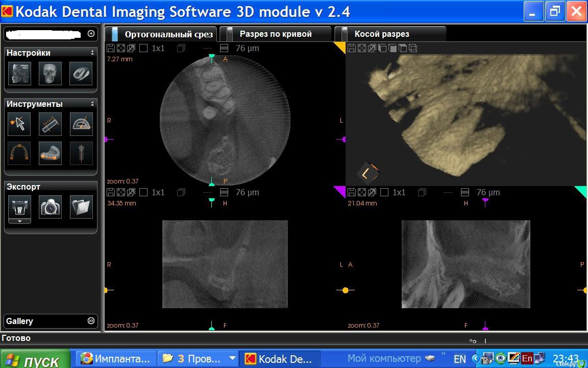Select the ruler distance measurement tool
Viewport: 588px width, 368px height.
tap(50, 124)
